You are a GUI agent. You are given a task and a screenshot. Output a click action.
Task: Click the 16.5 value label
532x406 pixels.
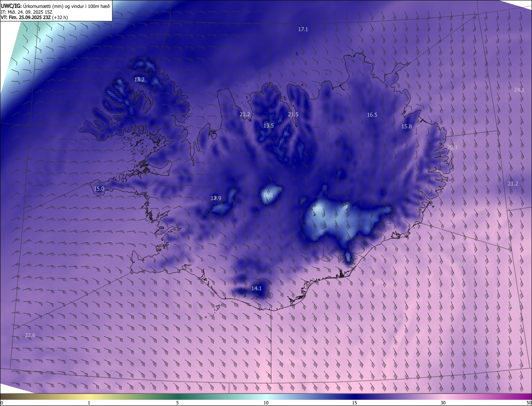click(x=372, y=115)
